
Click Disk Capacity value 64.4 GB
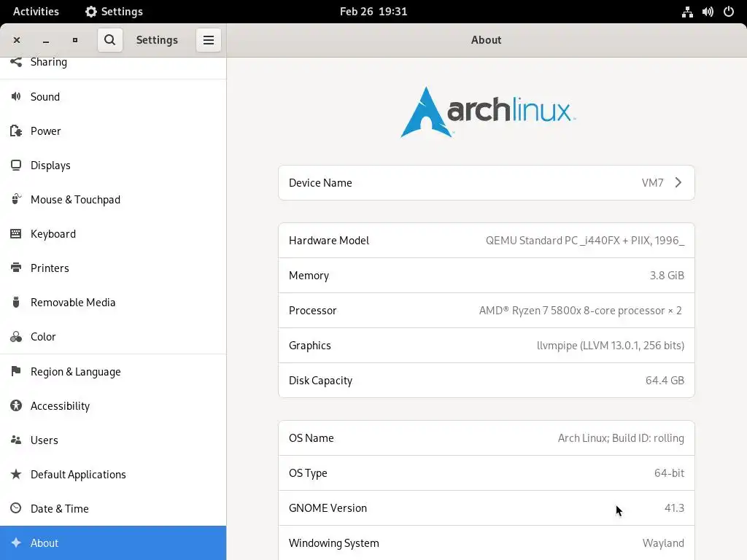(665, 380)
